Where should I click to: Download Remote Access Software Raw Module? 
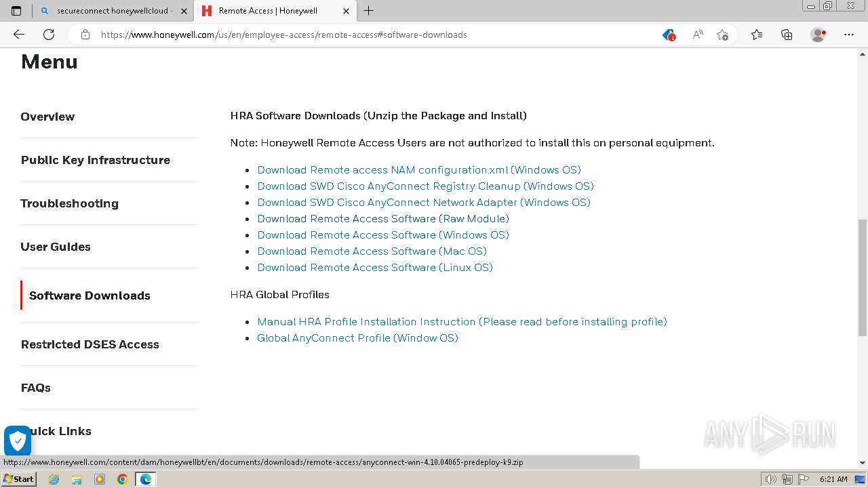383,219
